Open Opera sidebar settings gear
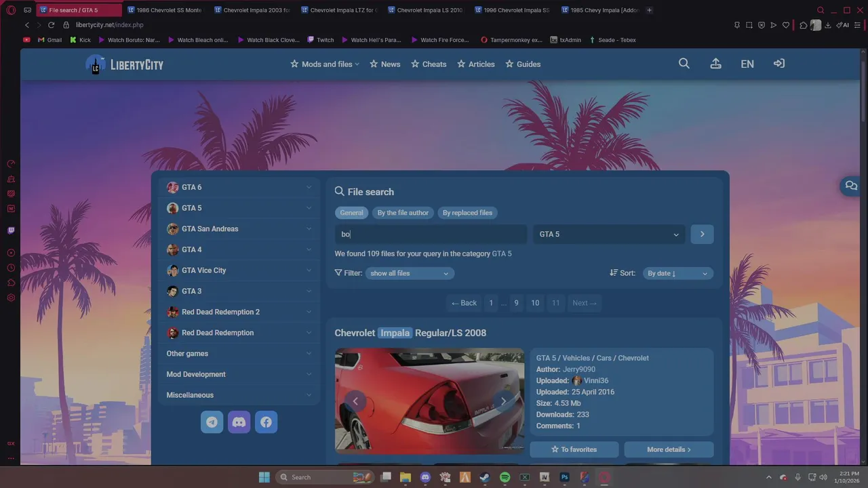 [x=11, y=298]
